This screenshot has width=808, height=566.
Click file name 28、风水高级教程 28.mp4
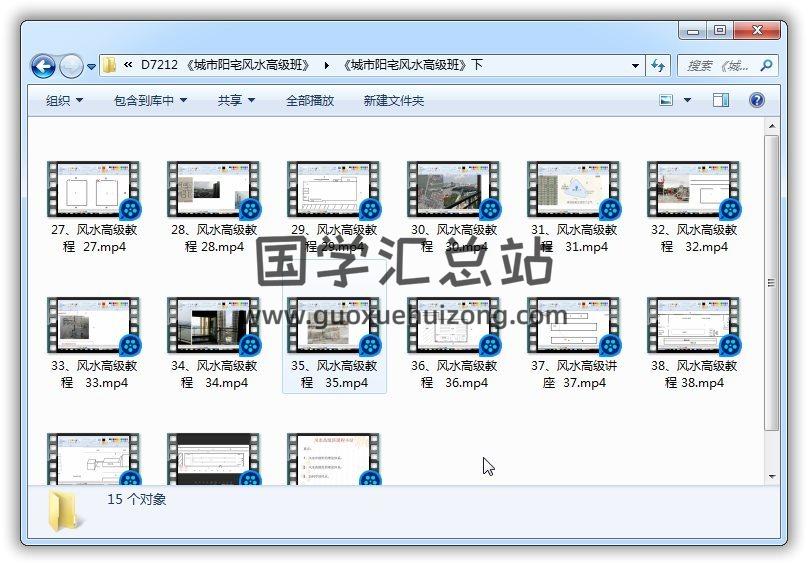coord(214,238)
